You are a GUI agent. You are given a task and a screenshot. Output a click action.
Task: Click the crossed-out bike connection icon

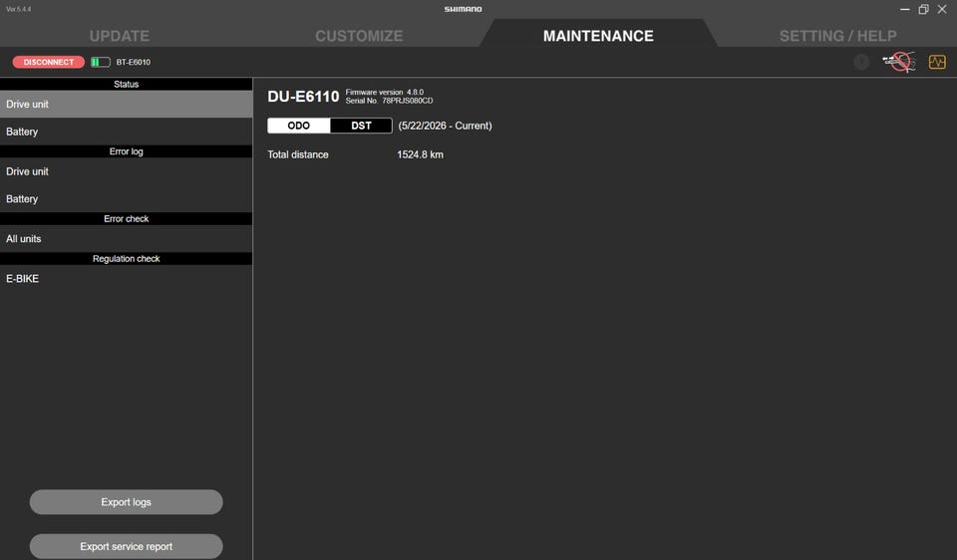coord(899,62)
